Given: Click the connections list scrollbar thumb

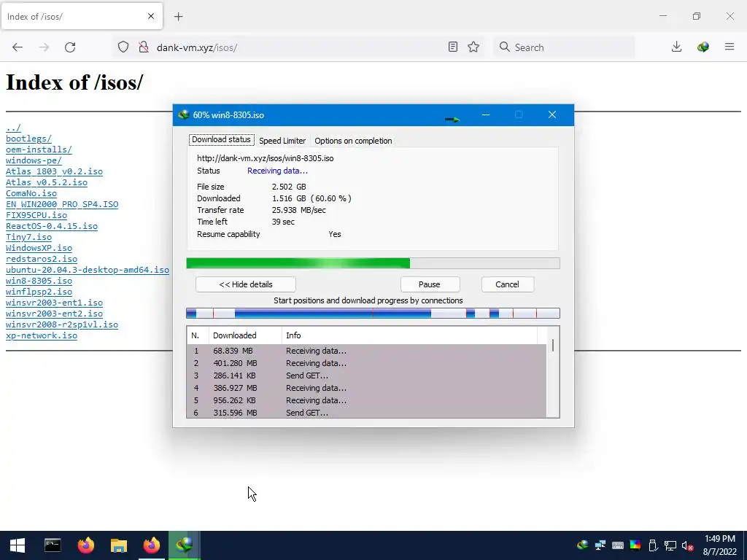Looking at the screenshot, I should click(553, 345).
